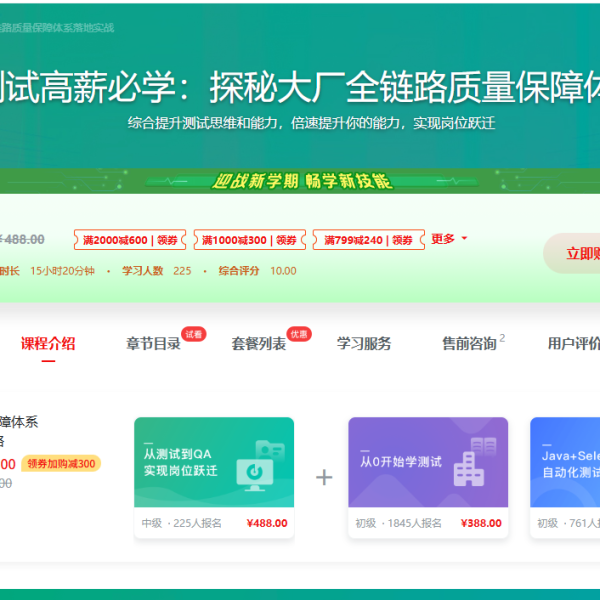Click the strikethrough 488.00 original price
The height and width of the screenshot is (600, 600).
22,240
